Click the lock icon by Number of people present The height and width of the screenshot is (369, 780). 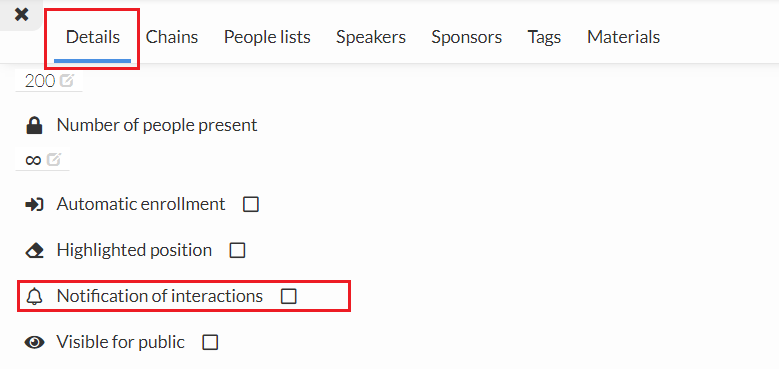34,125
